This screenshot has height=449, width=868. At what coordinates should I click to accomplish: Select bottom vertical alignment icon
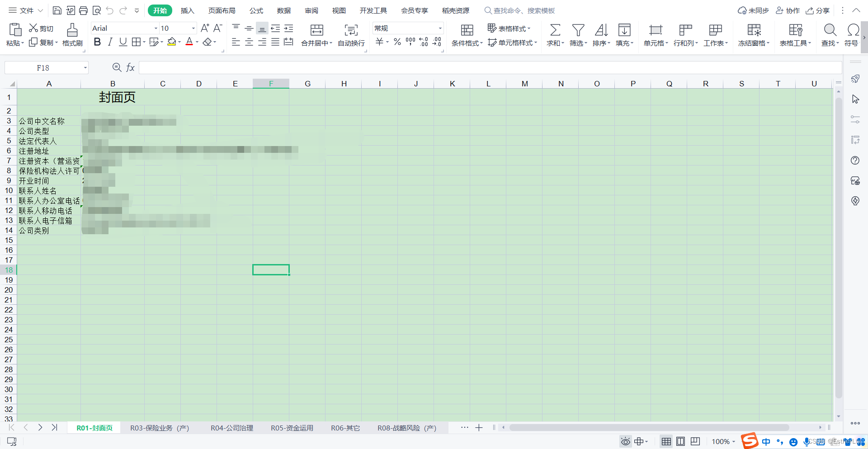pos(262,28)
